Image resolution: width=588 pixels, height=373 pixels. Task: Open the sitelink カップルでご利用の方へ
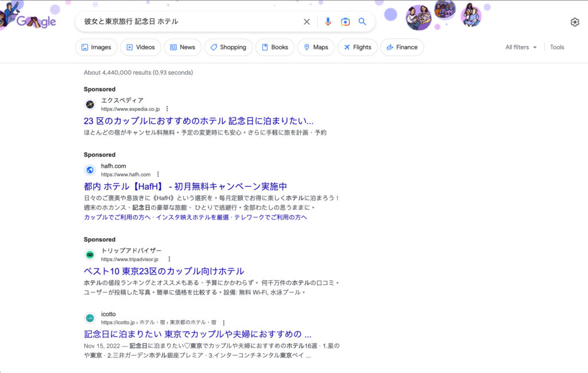[117, 217]
